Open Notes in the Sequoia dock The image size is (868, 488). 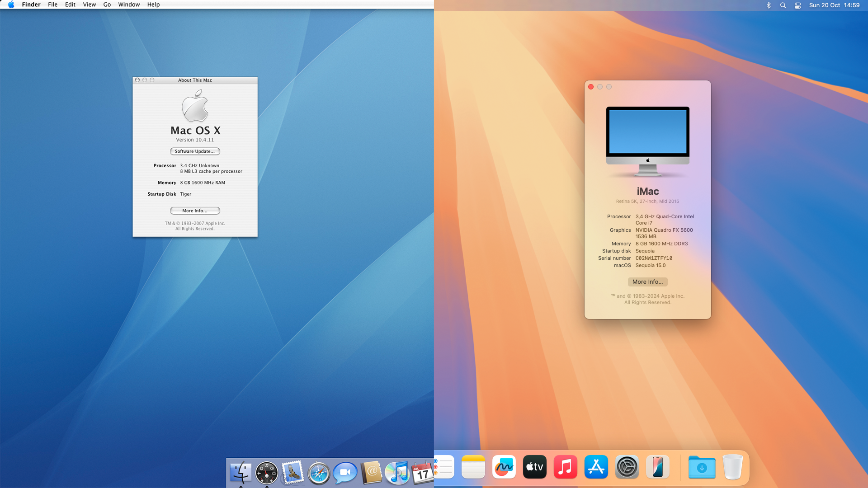(x=473, y=467)
